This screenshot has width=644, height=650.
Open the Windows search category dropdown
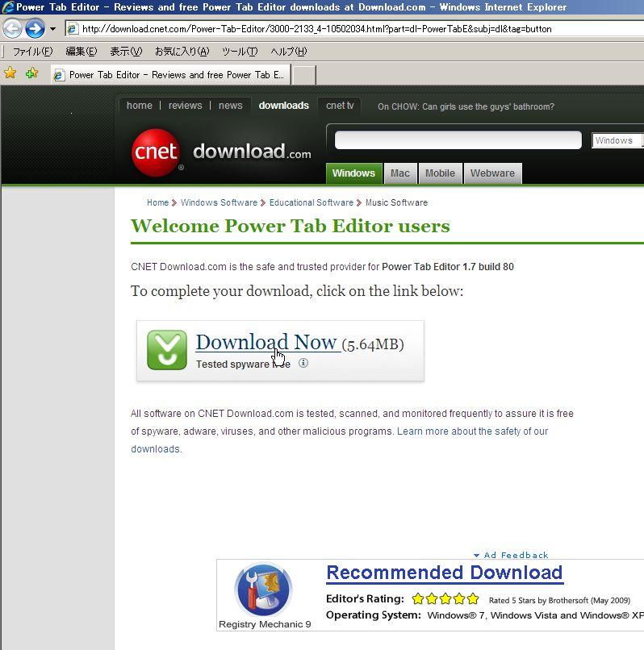coord(617,140)
